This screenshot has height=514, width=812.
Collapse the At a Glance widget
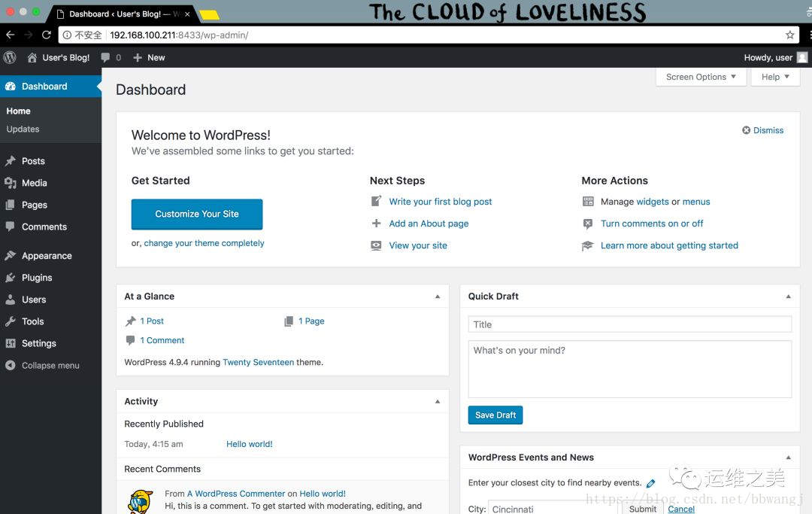pos(438,297)
